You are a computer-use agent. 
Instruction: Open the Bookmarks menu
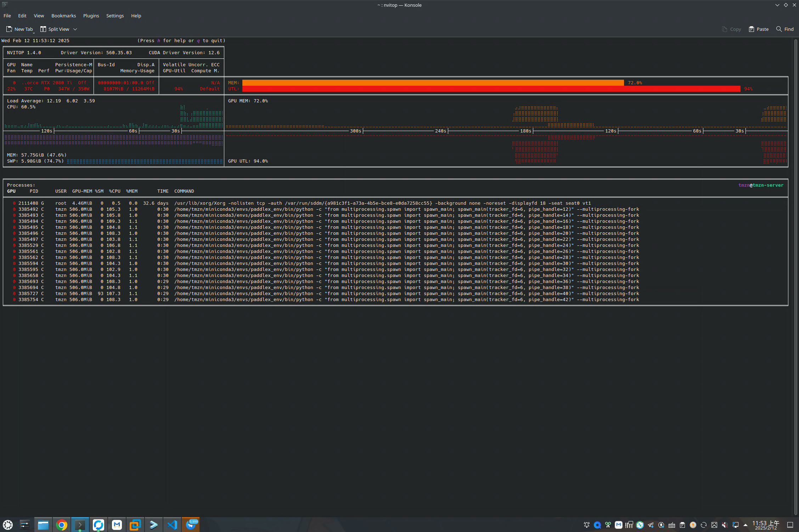[x=63, y=16]
